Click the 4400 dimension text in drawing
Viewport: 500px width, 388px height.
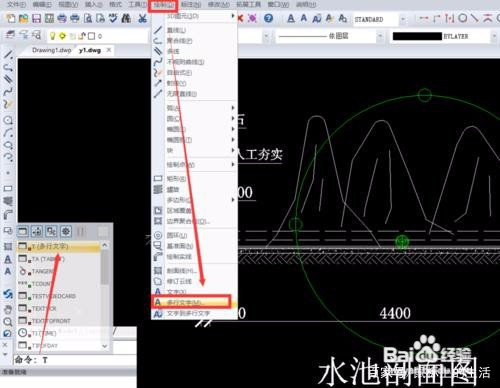(x=395, y=313)
